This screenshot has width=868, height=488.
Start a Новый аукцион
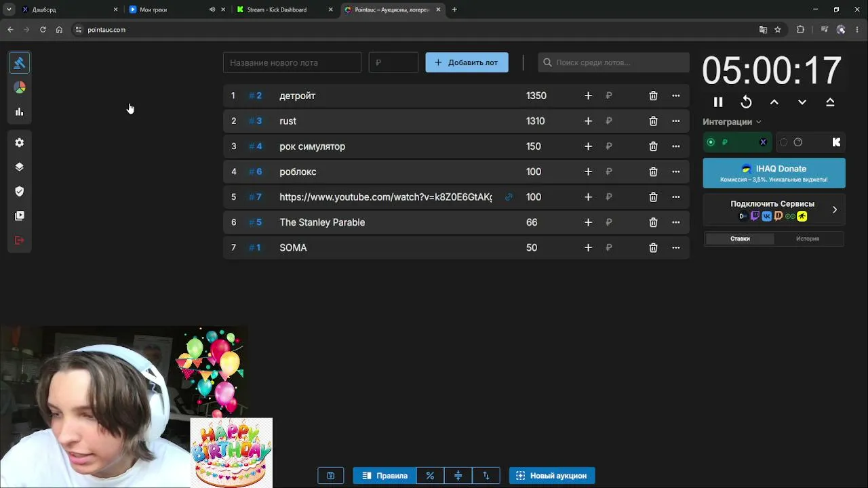[552, 476]
